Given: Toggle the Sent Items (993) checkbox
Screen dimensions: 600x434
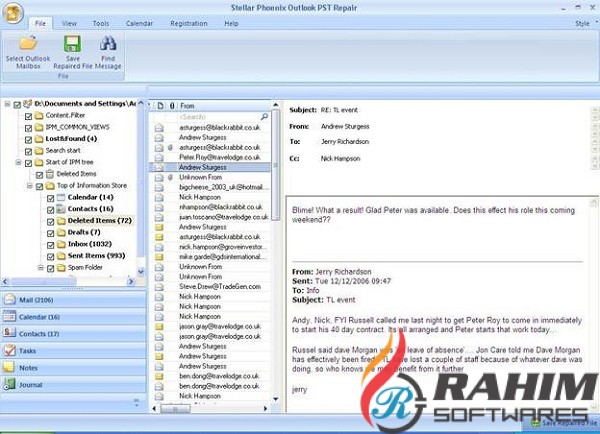Looking at the screenshot, I should [x=51, y=257].
